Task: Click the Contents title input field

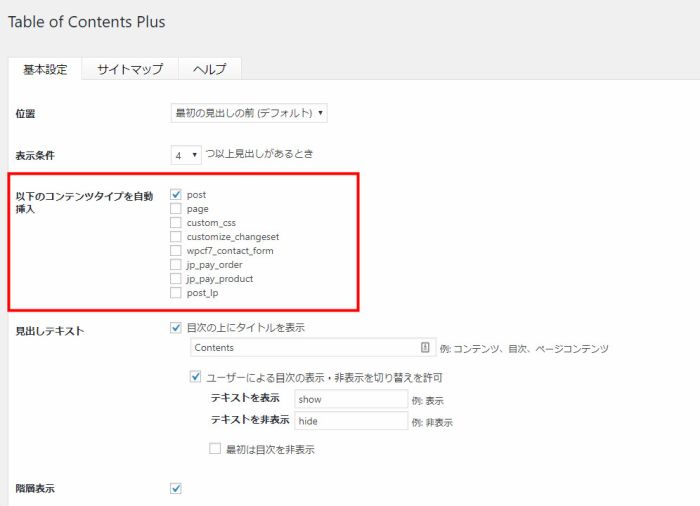Action: (313, 347)
